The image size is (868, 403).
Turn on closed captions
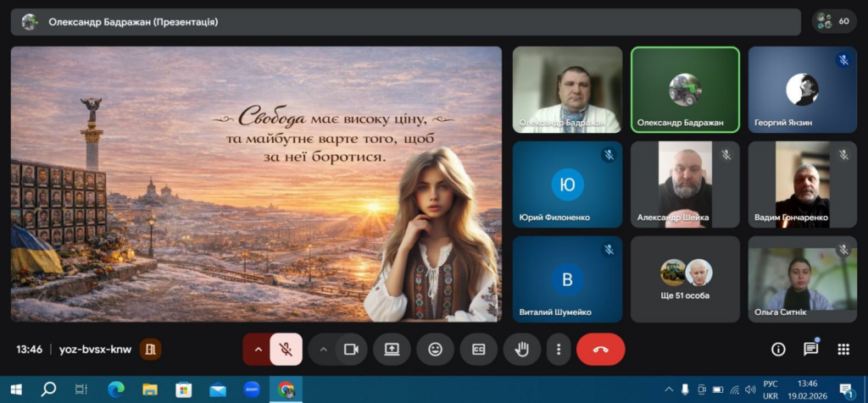coord(479,349)
